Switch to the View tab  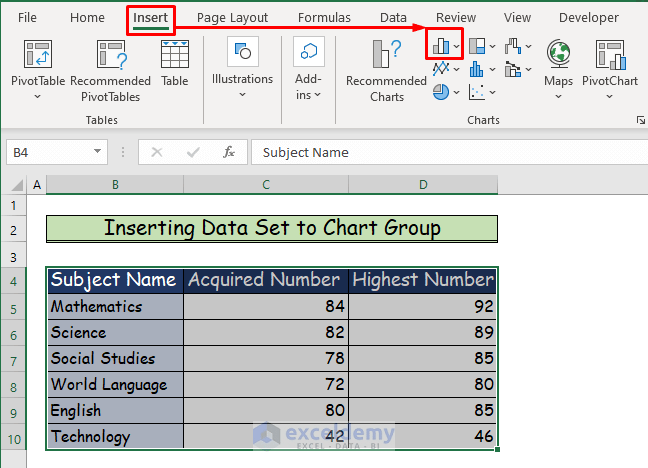click(517, 18)
